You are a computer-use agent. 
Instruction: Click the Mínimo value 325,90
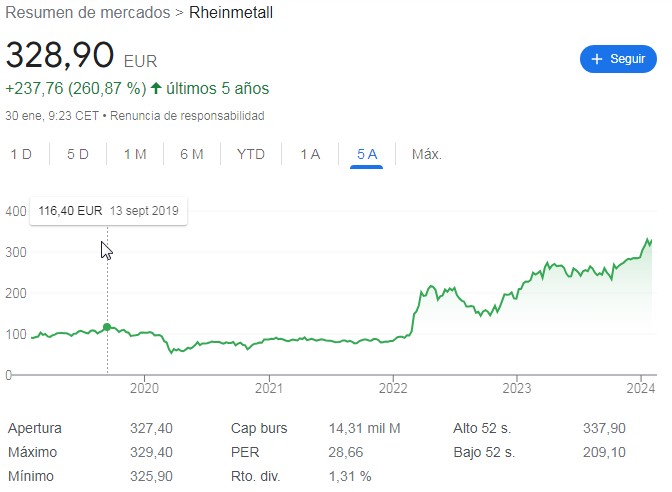[151, 476]
